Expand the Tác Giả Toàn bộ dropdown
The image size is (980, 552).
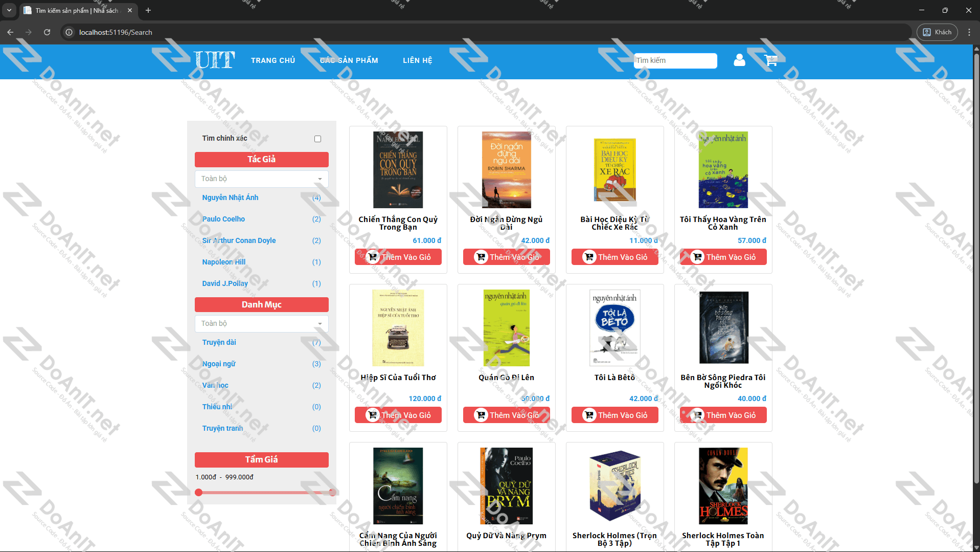(x=262, y=179)
